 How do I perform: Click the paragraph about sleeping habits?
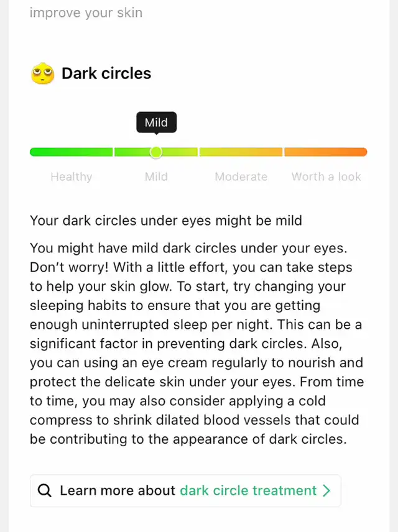[x=197, y=343]
